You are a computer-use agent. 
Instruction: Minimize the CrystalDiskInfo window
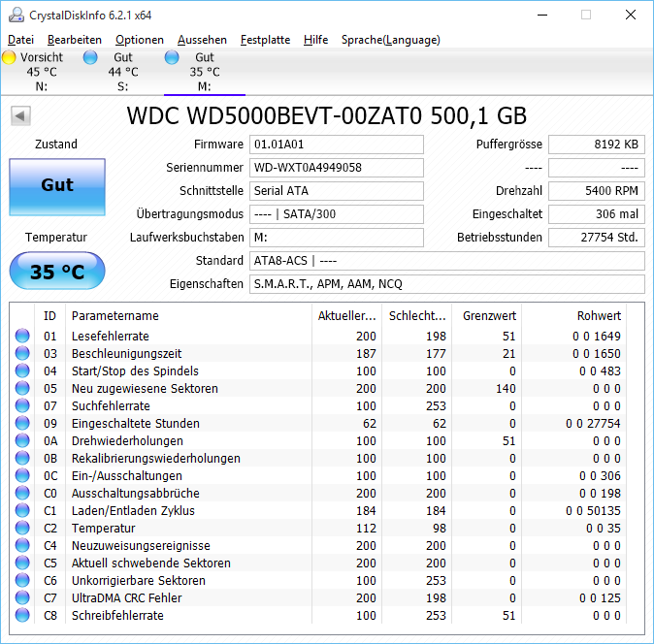(542, 15)
